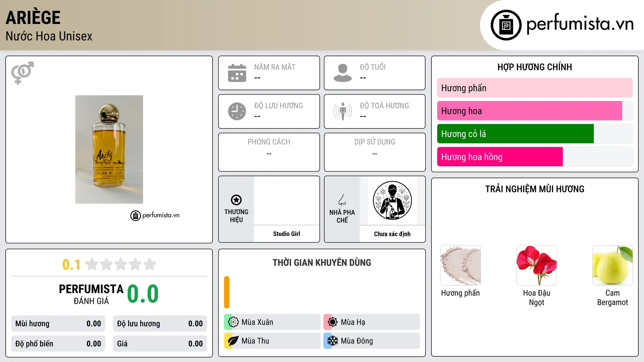Click the five-star rating icons
Image resolution: width=644 pixels, height=362 pixels.
[x=121, y=264]
